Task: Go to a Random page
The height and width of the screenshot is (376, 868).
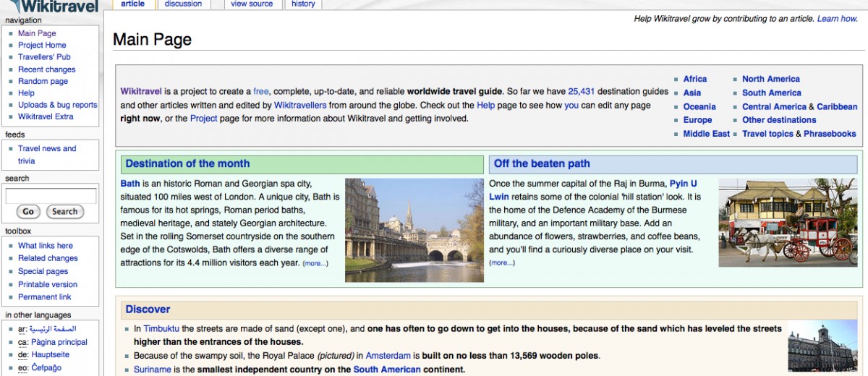Action: 43,82
